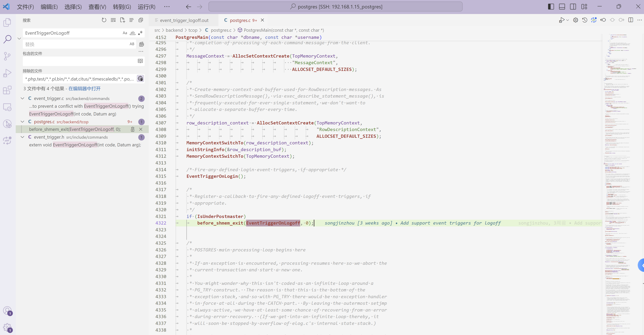This screenshot has width=644, height=335.
Task: Dismiss the before_shmem_exit search match
Action: coord(141,129)
